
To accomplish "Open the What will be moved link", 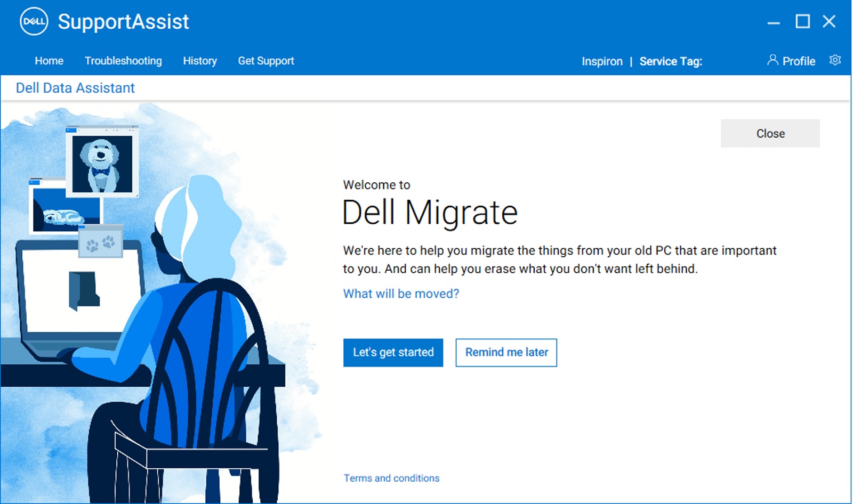I will click(x=401, y=294).
